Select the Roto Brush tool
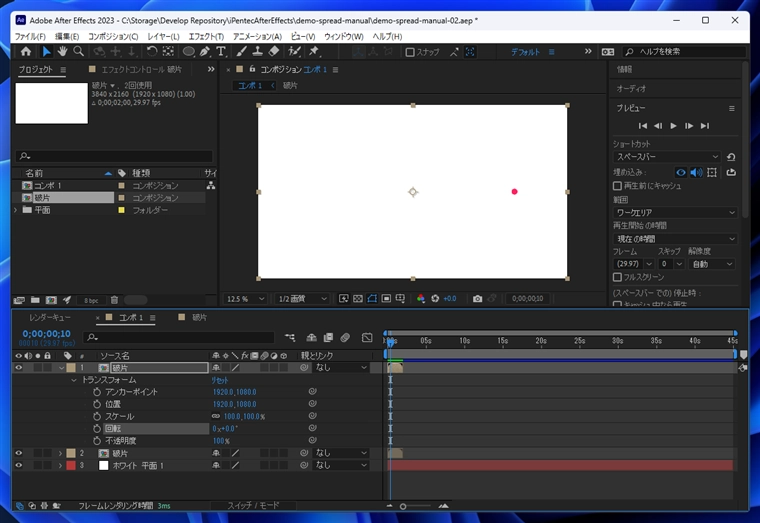This screenshot has height=523, width=760. click(294, 51)
